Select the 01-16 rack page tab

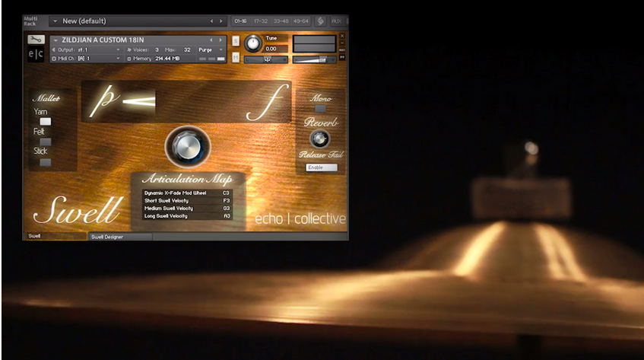click(x=241, y=21)
